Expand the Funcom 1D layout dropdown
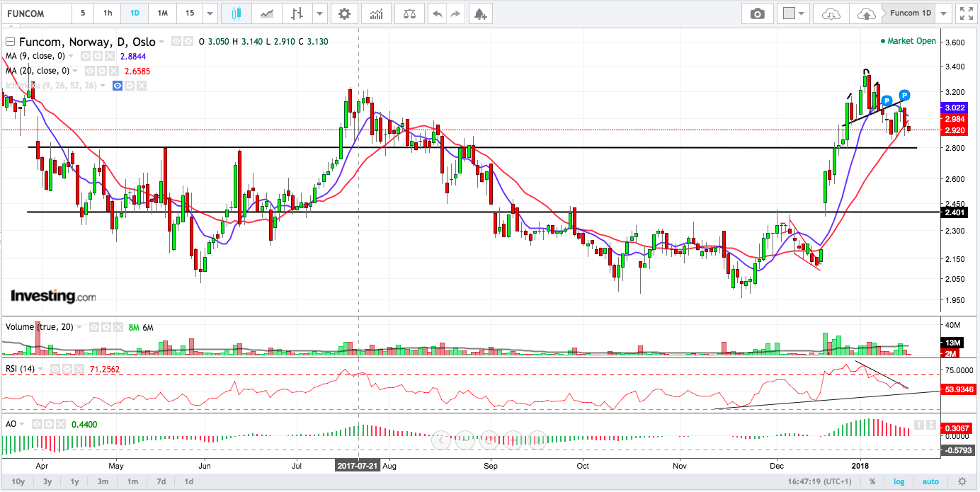The width and height of the screenshot is (980, 492). click(x=943, y=13)
